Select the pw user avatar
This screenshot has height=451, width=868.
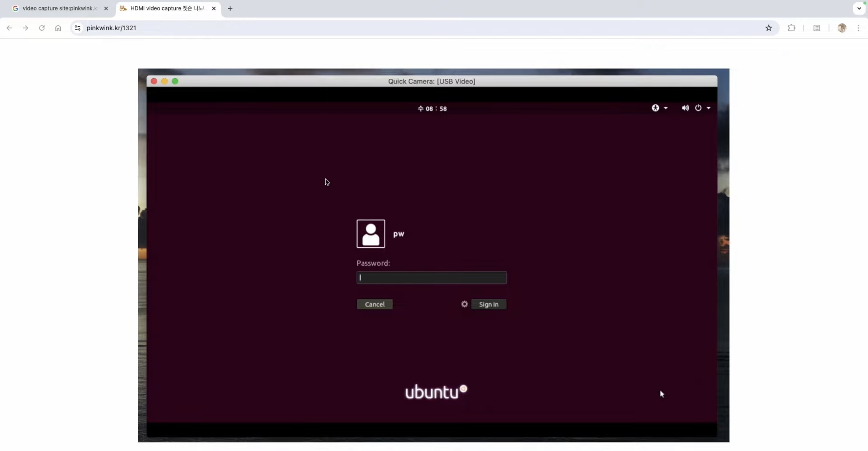tap(370, 234)
